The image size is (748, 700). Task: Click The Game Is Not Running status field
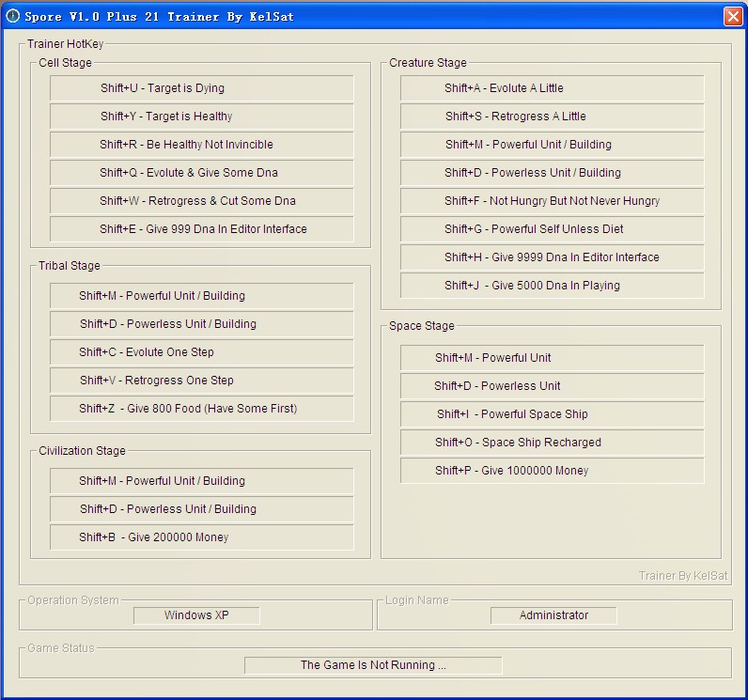[x=373, y=664]
